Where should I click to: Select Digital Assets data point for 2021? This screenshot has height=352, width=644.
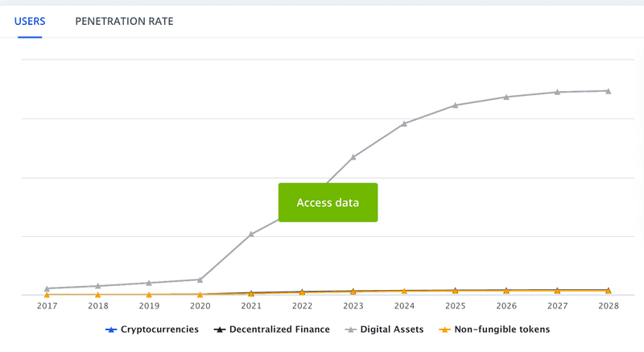251,234
